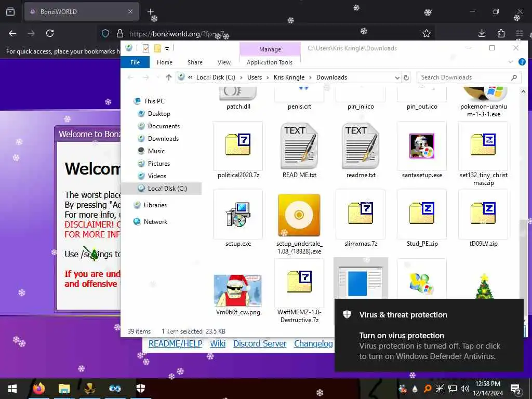Bookmark page with star icon

(427, 33)
